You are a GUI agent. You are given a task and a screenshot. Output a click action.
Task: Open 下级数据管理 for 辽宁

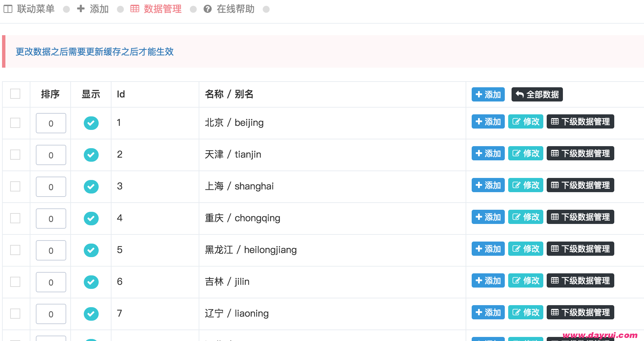580,312
